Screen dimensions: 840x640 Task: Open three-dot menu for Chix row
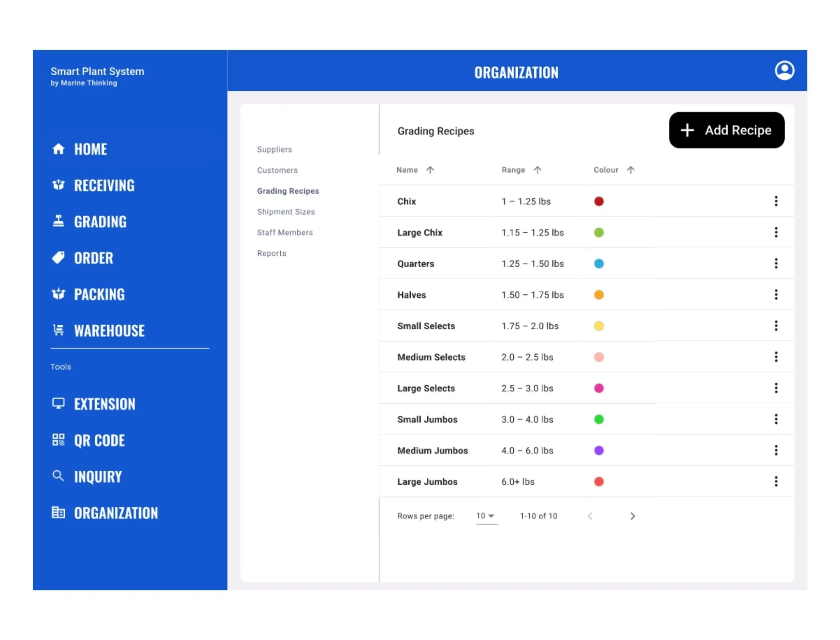pyautogui.click(x=776, y=201)
